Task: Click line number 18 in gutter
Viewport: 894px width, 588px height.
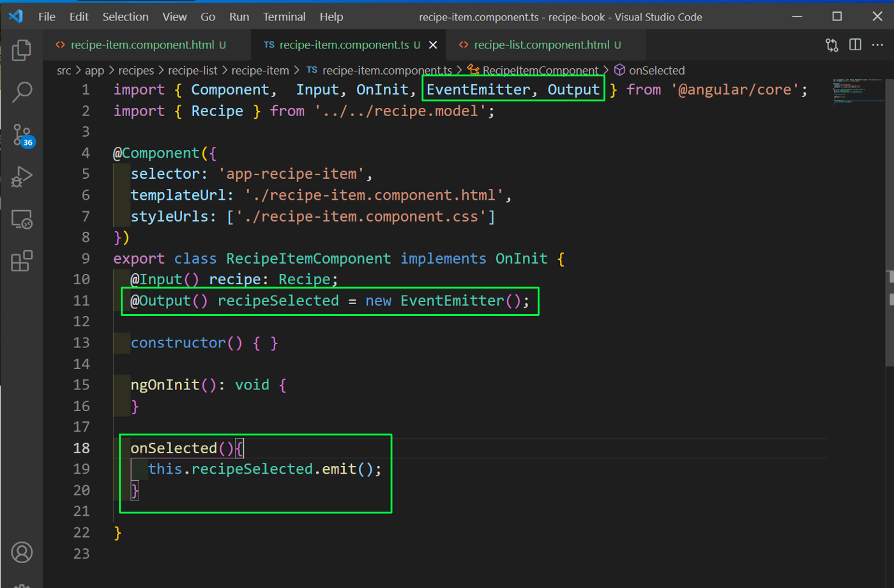Action: [x=82, y=448]
